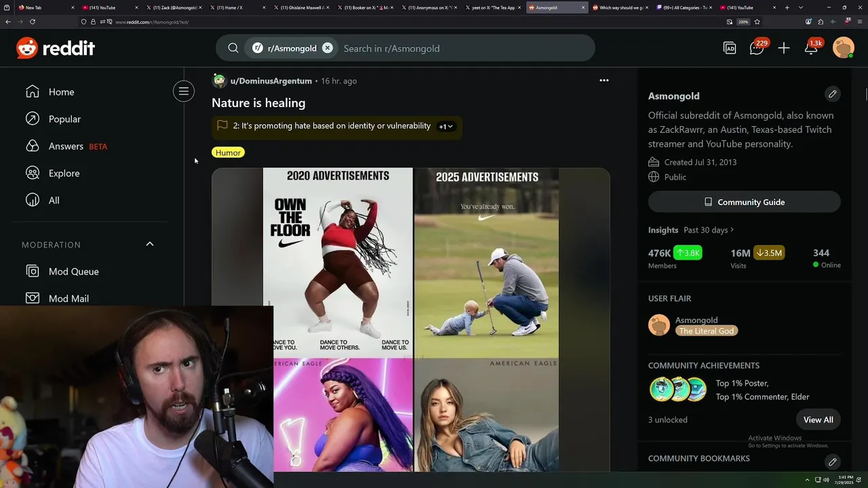Open Mod Queue

click(x=73, y=272)
